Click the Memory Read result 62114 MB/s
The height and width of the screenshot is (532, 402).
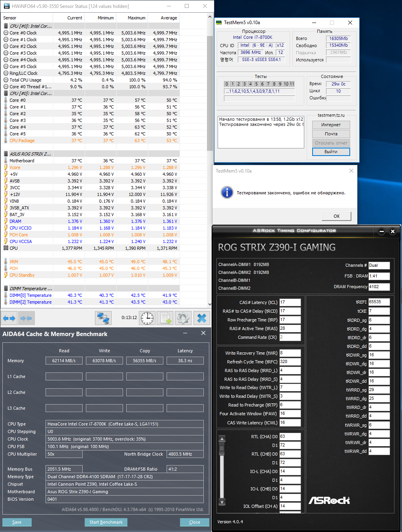(64, 361)
